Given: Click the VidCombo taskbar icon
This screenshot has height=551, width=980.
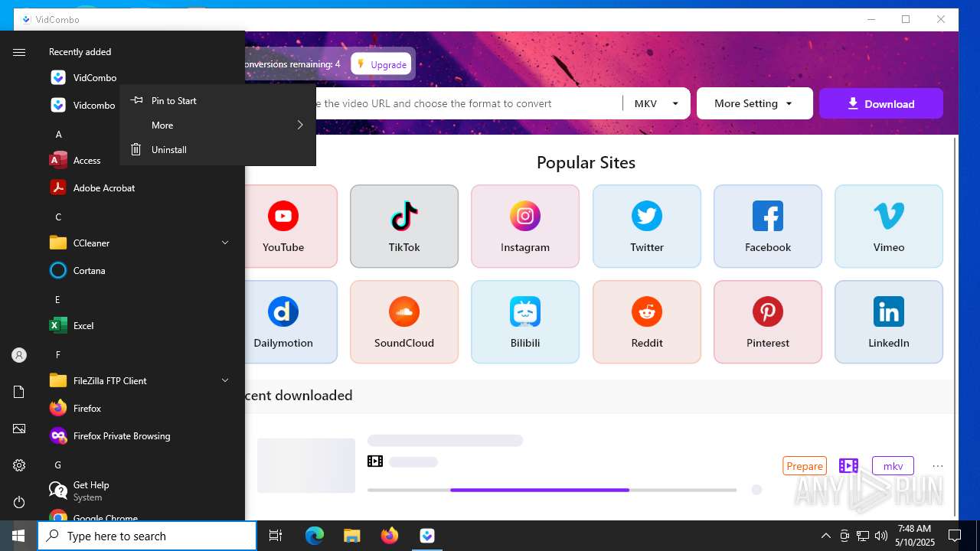Looking at the screenshot, I should tap(427, 536).
